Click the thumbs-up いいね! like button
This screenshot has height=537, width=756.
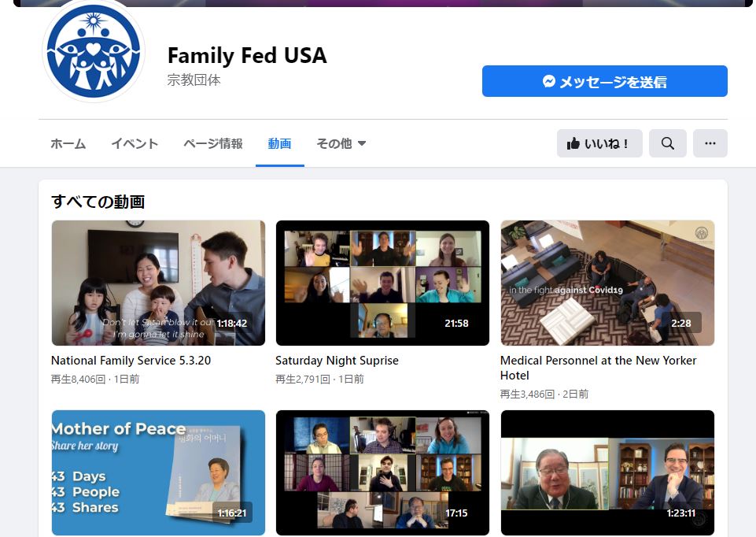tap(599, 143)
